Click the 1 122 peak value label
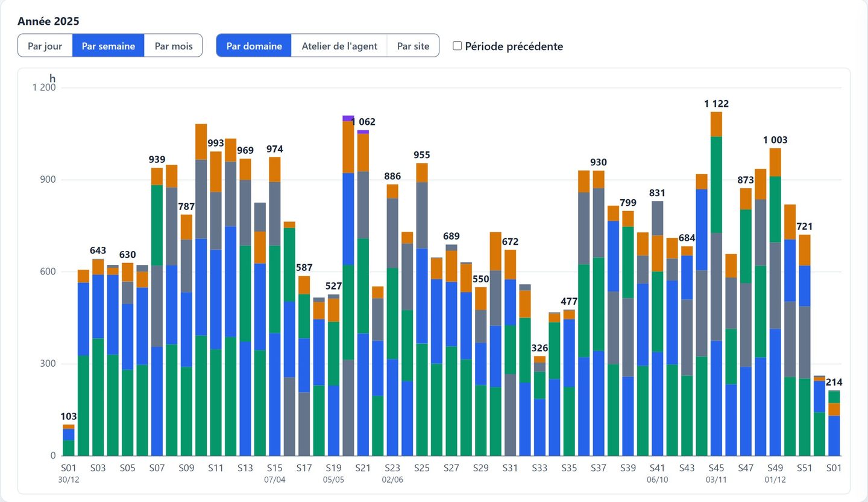 click(x=716, y=104)
